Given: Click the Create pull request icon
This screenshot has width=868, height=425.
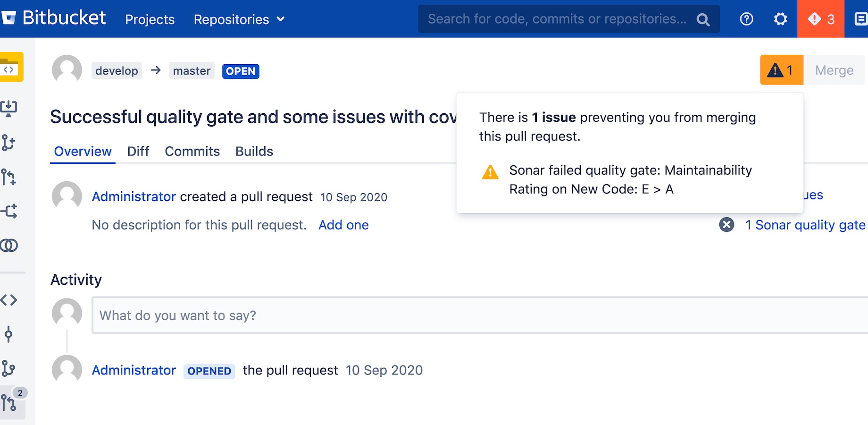Looking at the screenshot, I should click(8, 177).
